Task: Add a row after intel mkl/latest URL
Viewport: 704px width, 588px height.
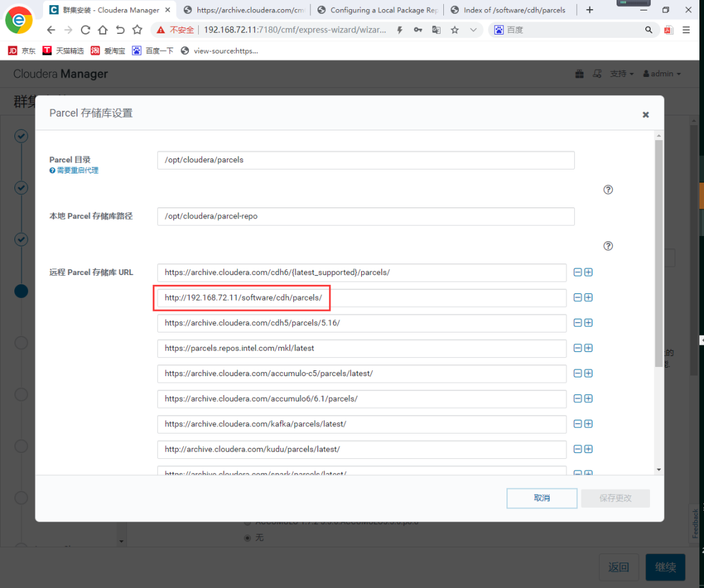Action: pyautogui.click(x=588, y=348)
